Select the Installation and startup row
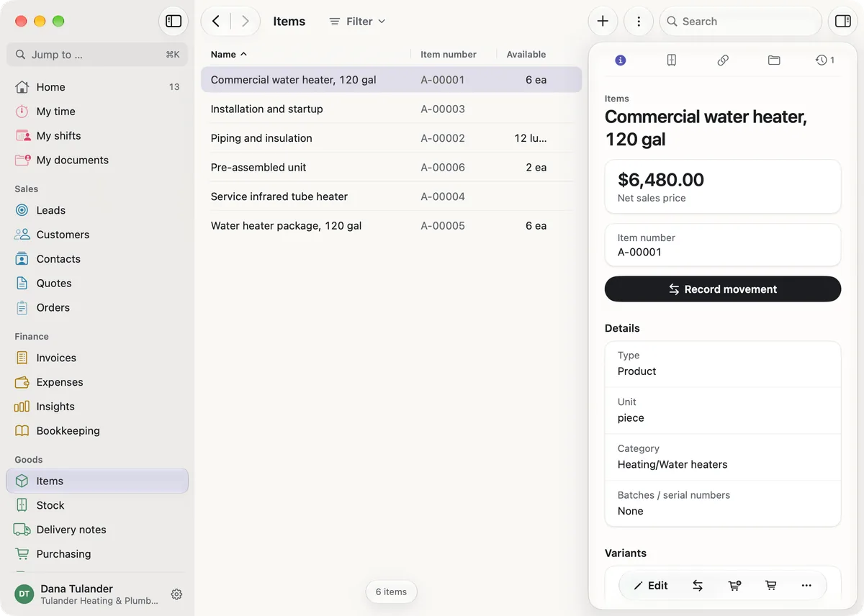This screenshot has height=616, width=864. (391, 109)
